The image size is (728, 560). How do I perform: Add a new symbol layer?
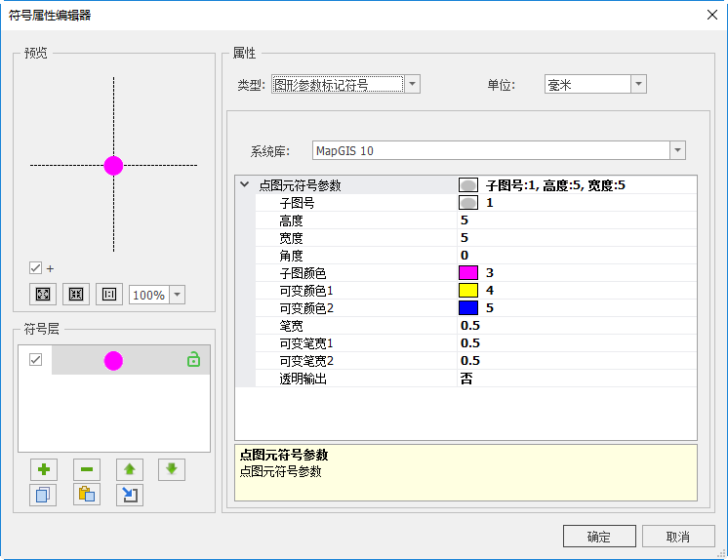click(43, 469)
